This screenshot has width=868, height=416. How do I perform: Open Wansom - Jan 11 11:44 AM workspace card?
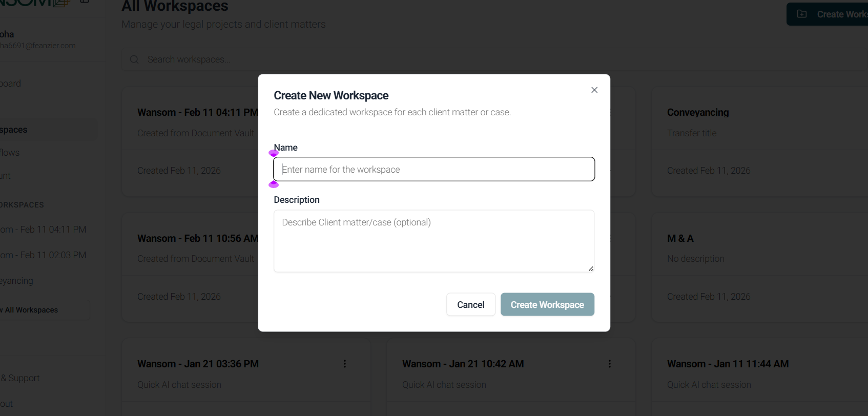(759, 377)
